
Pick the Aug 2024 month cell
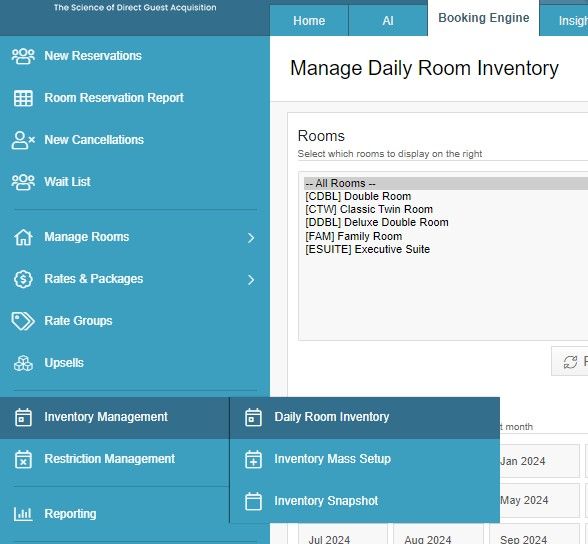click(438, 534)
